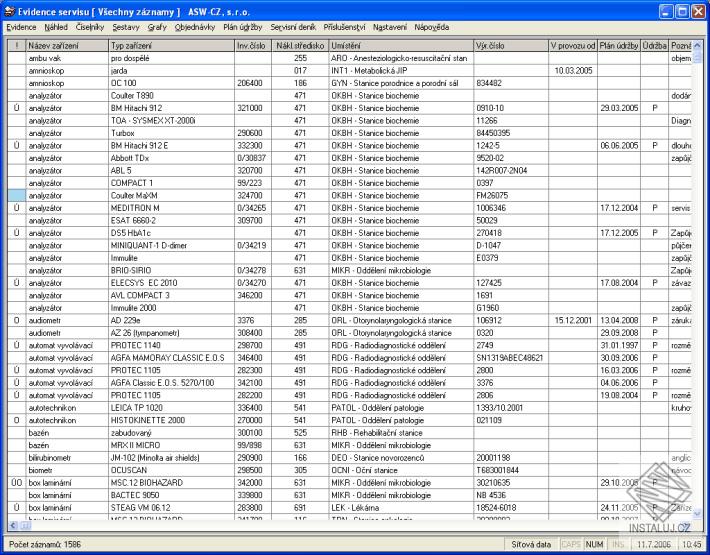Screen dimensions: 710x555
Task: Click date '15.12.2001' in V provozu od
Action: pyautogui.click(x=573, y=321)
